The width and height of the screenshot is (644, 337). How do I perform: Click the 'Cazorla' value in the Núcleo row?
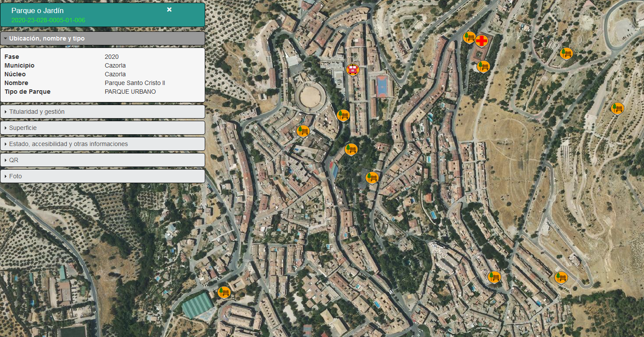115,74
